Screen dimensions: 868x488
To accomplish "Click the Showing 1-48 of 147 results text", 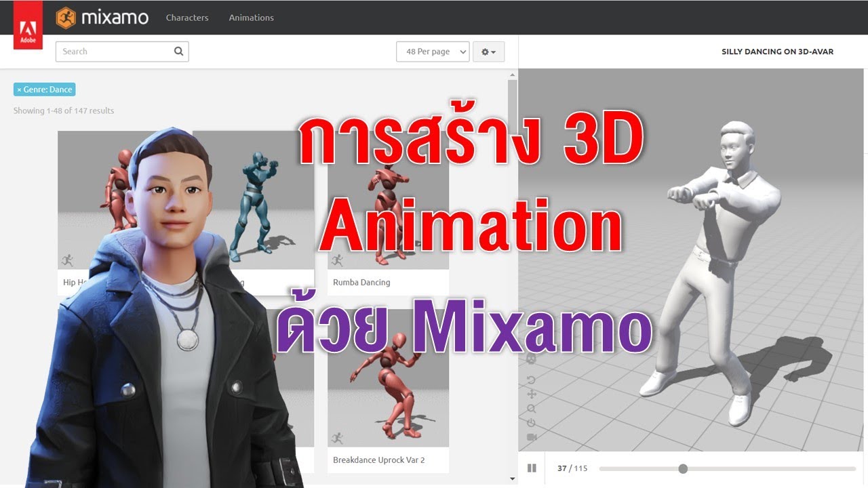I will coord(64,110).
